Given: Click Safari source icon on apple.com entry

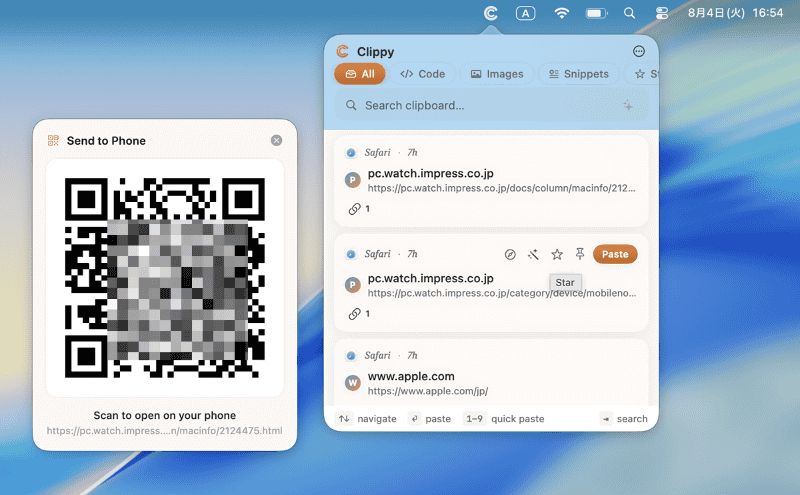Looking at the screenshot, I should [351, 356].
